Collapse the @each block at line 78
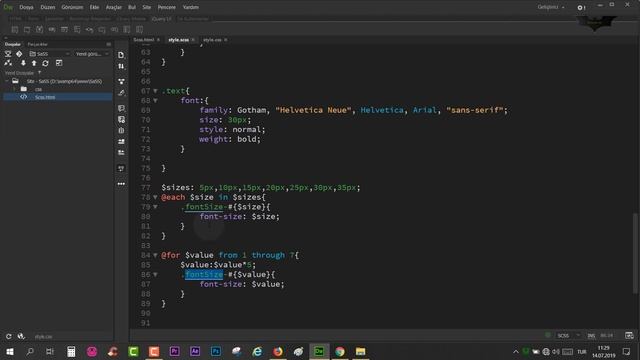Screen dimensions: 640x360 156,198
